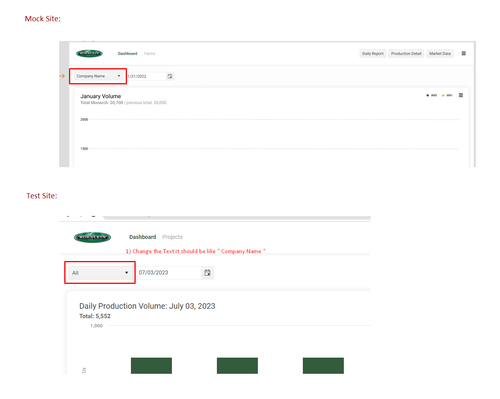This screenshot has height=399, width=500.
Task: Click the 'Mock Site:' heading
Action: [x=43, y=19]
